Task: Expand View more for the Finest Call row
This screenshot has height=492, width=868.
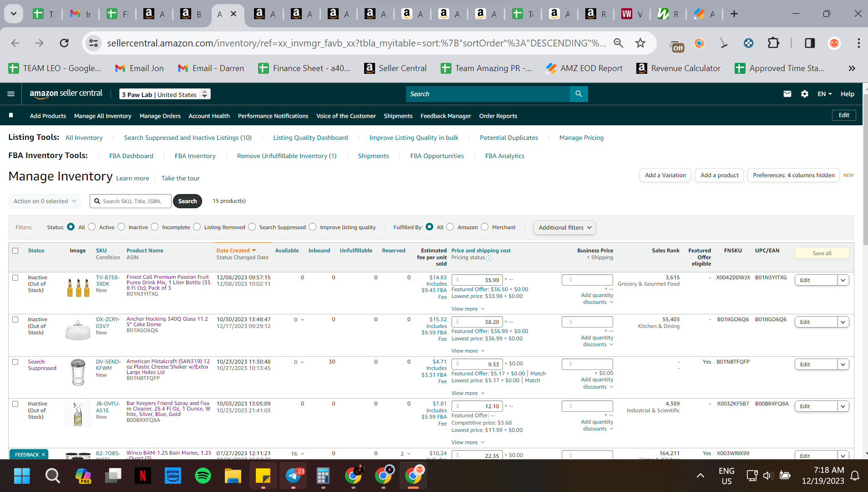Action: tap(468, 309)
